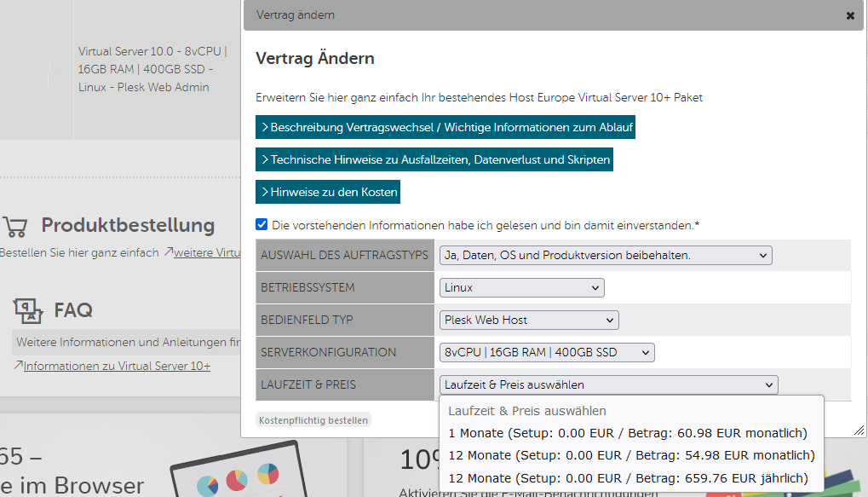Image resolution: width=868 pixels, height=497 pixels.
Task: Expand Technische Hinweise zu Ausfallzeiten section
Action: coord(434,159)
